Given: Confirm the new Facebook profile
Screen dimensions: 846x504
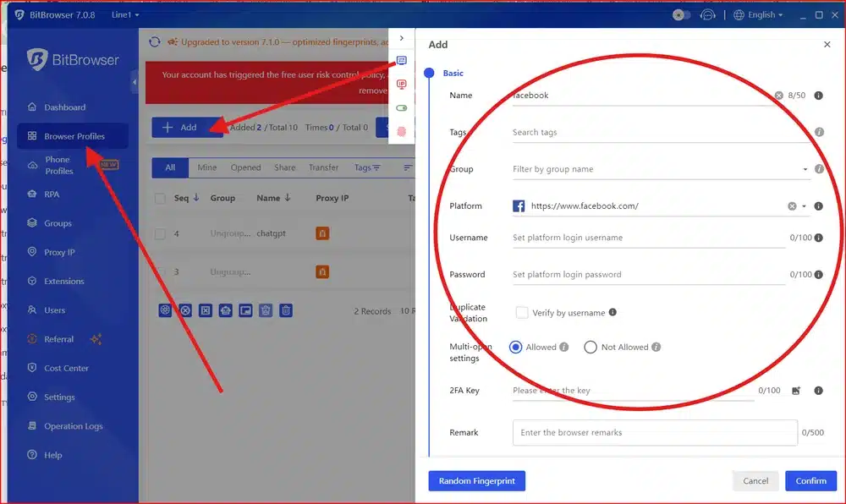Looking at the screenshot, I should coord(810,480).
